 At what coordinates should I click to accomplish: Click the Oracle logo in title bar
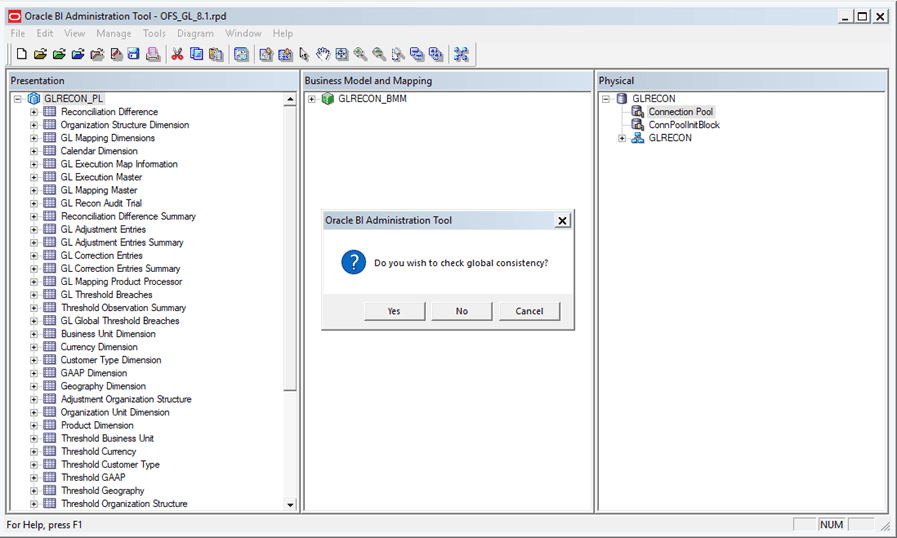tap(14, 16)
